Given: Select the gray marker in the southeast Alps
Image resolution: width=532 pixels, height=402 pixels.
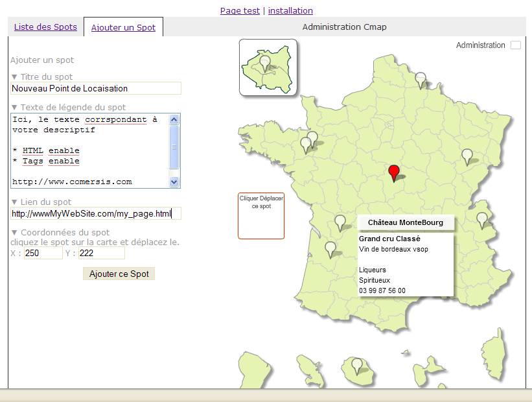Looking at the screenshot, I should (x=481, y=219).
